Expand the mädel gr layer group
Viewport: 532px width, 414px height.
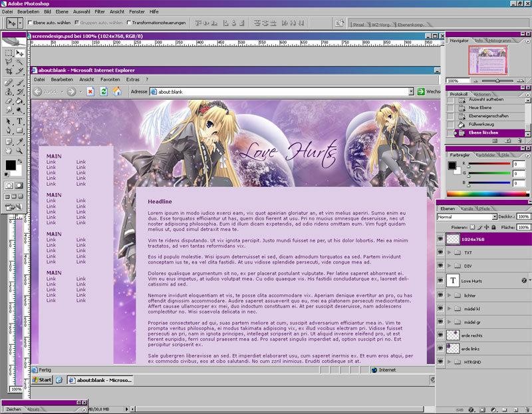[x=450, y=322]
